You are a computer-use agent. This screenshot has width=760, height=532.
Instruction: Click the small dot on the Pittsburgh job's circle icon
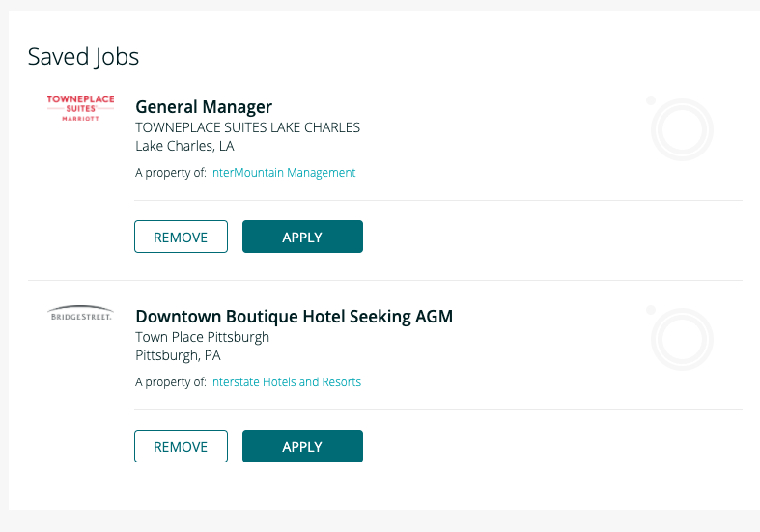[x=651, y=310]
